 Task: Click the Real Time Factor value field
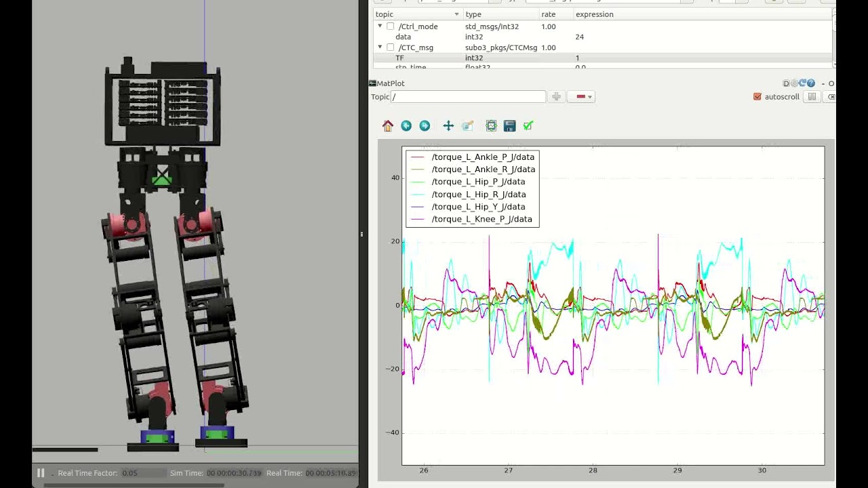click(x=142, y=473)
